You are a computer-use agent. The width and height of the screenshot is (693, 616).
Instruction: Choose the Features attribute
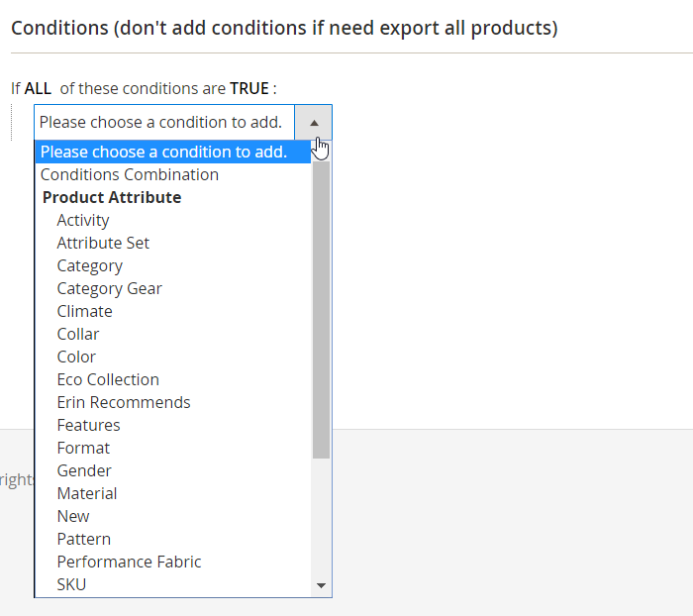click(88, 425)
